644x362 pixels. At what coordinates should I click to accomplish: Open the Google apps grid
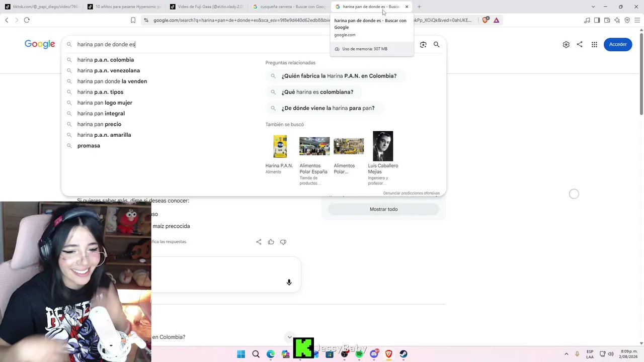(594, 44)
